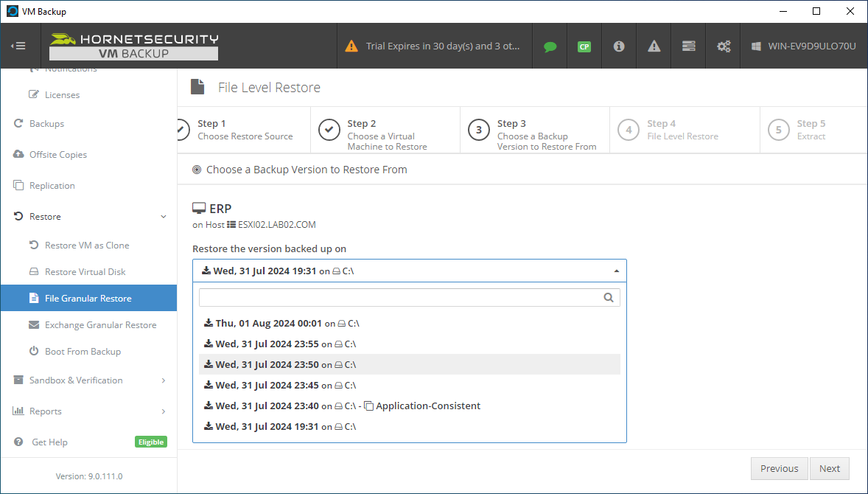Click the Backups refresh icon in sidebar
Viewport: 868px width, 494px height.
pos(18,124)
